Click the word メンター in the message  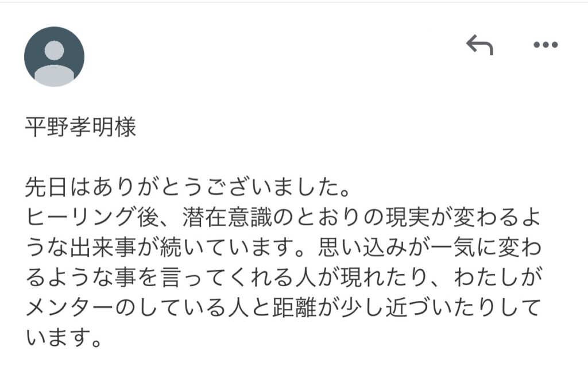[x=69, y=308]
